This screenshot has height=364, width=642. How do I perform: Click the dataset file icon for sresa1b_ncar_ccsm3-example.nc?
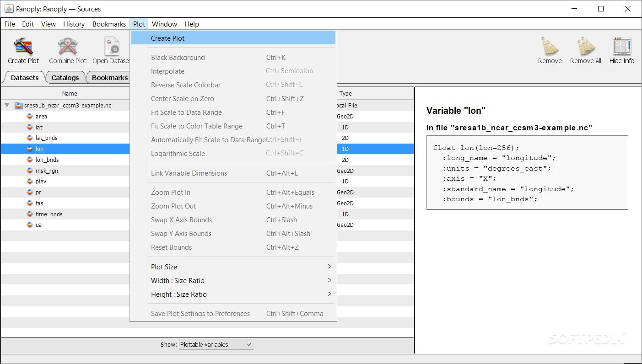click(19, 106)
